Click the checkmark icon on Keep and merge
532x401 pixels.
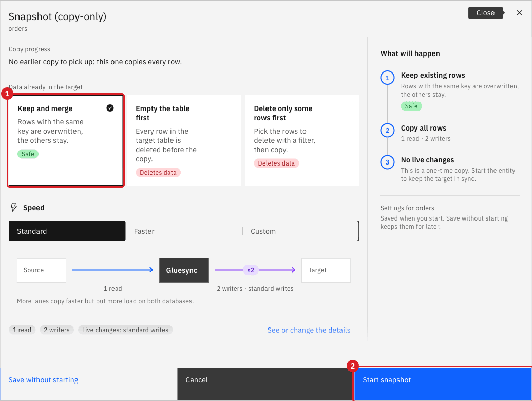coord(110,108)
